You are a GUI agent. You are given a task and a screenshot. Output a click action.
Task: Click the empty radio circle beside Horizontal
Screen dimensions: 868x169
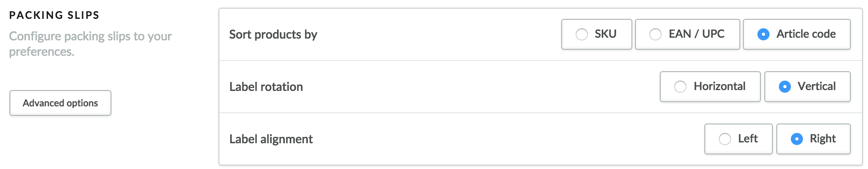tap(680, 87)
